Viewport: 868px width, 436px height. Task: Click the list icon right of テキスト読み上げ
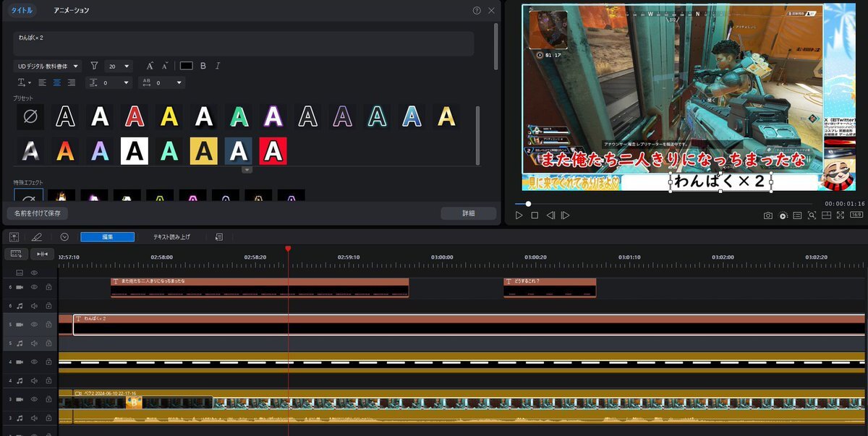pos(219,236)
